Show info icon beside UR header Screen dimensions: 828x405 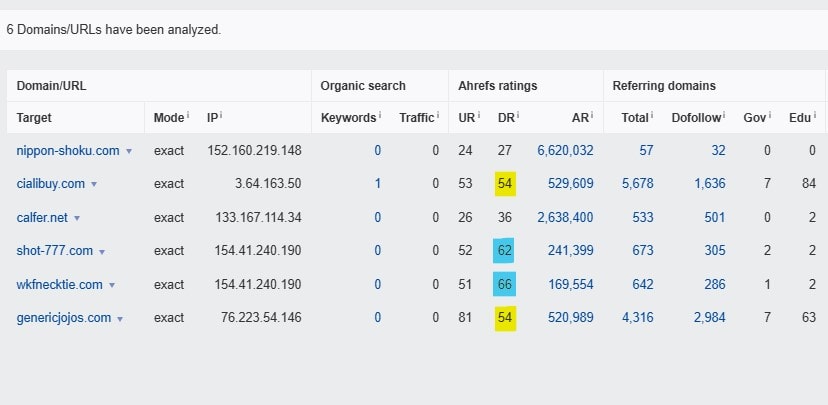pos(479,115)
